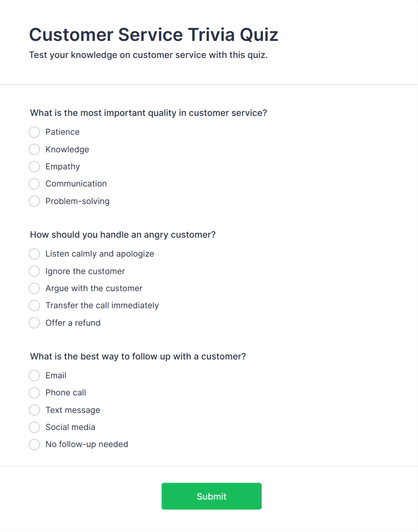Viewport: 418px width, 532px height.
Task: Click the angry customer question text
Action: point(123,235)
